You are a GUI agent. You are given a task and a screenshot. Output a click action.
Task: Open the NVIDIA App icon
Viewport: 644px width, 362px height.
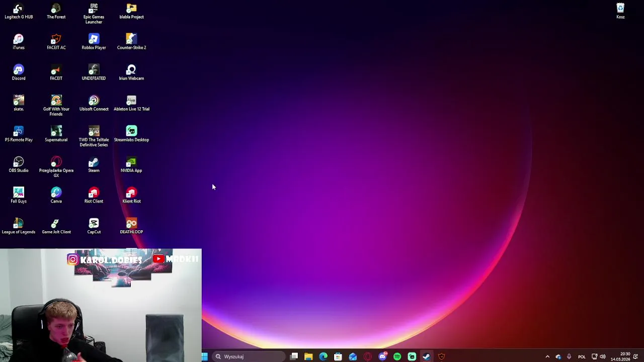[131, 165]
